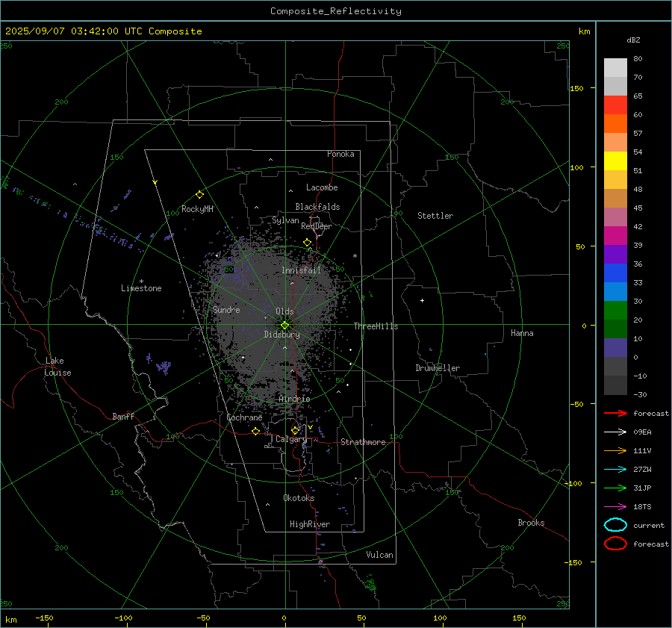This screenshot has width=672, height=628.
Task: Click the Stettler label
Action: tap(435, 216)
